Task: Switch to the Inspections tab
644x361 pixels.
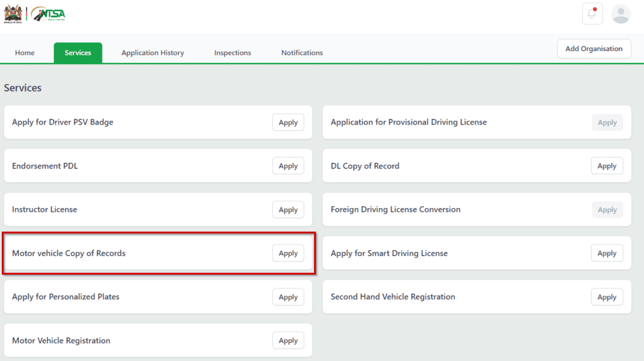Action: pyautogui.click(x=233, y=53)
